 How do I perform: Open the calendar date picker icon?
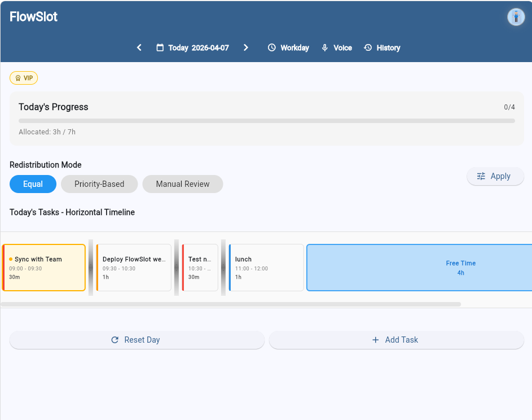[160, 48]
